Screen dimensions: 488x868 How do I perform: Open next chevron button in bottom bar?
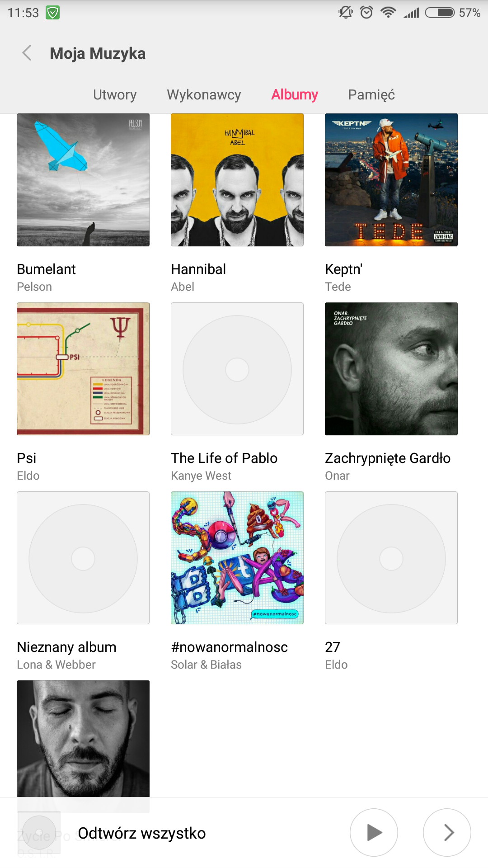pos(447,832)
